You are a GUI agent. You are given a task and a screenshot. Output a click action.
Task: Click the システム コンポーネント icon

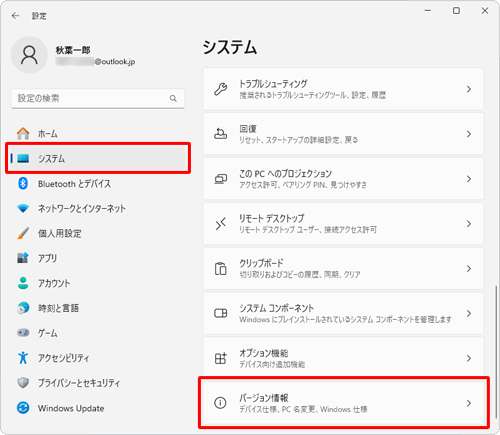(220, 313)
